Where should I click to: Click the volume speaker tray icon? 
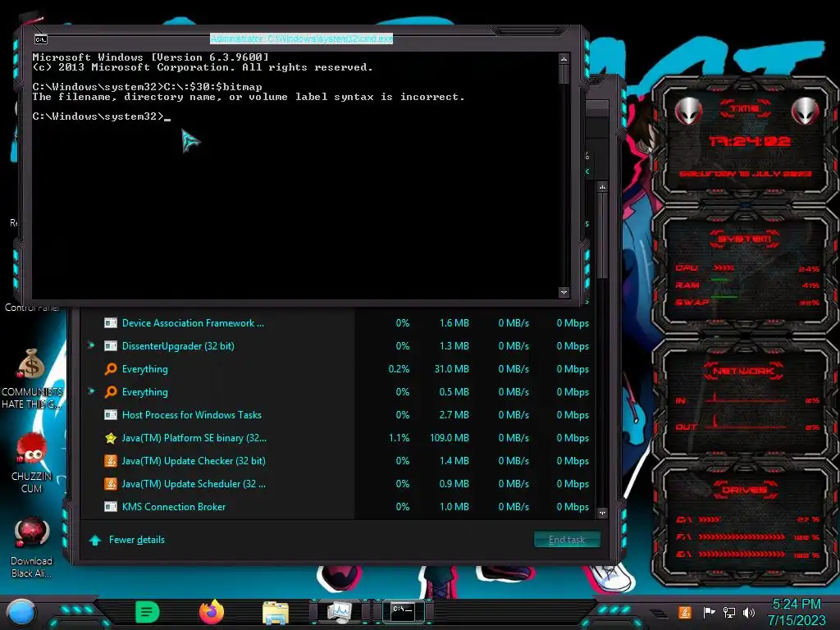pyautogui.click(x=749, y=612)
